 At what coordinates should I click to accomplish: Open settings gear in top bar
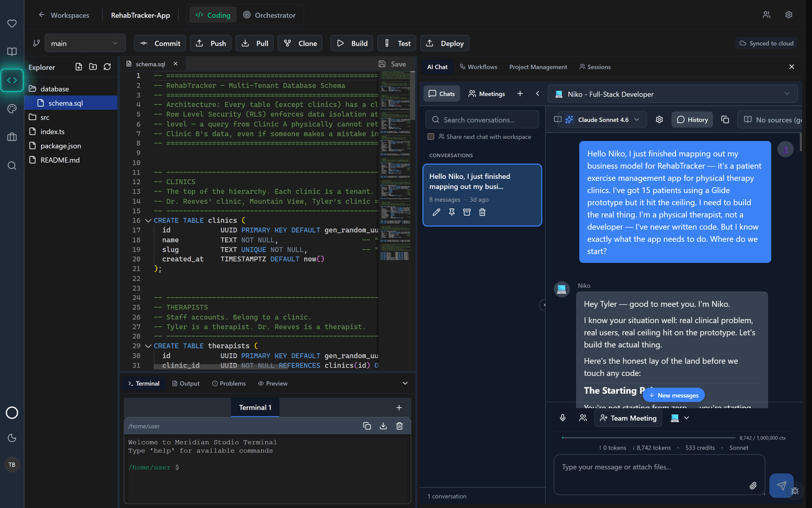pos(789,15)
